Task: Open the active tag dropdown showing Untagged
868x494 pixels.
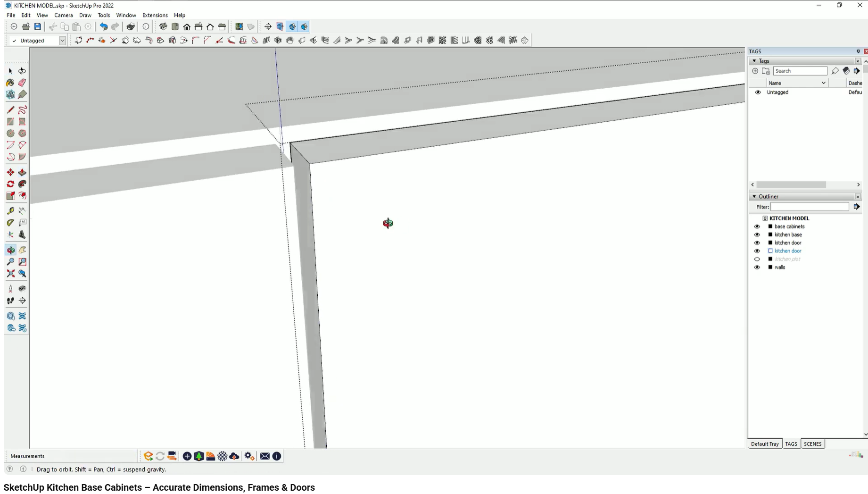Action: coord(62,40)
